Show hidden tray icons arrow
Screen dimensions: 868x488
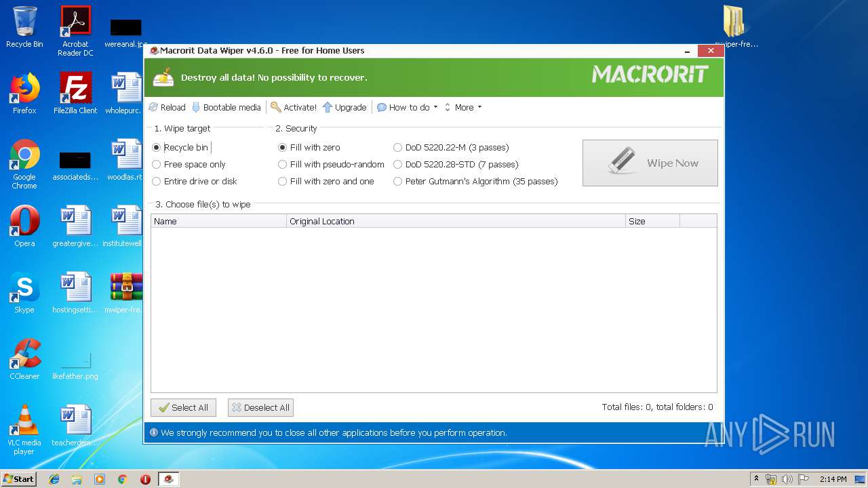[756, 479]
